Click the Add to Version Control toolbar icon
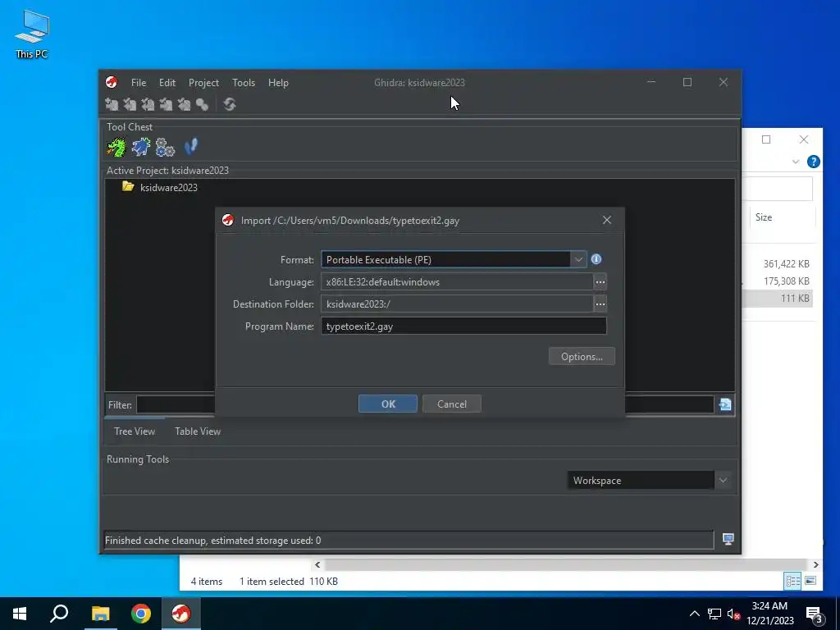The image size is (840, 630). coord(112,104)
